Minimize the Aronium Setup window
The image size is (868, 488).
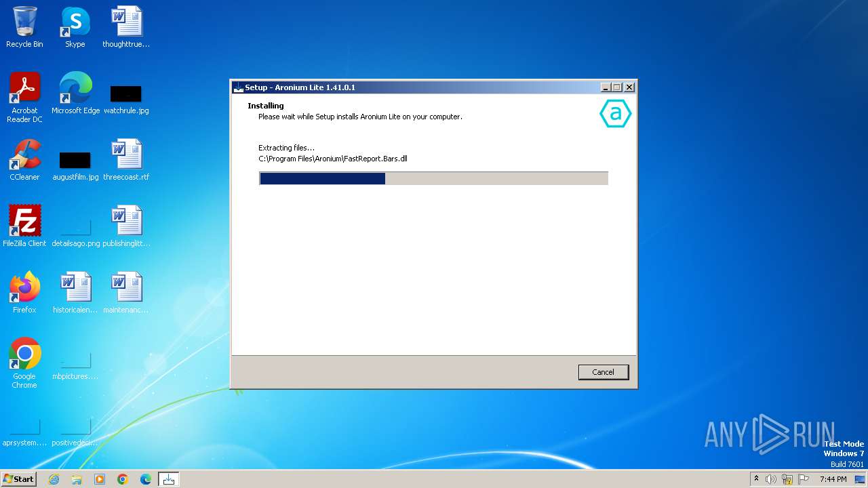pyautogui.click(x=605, y=87)
